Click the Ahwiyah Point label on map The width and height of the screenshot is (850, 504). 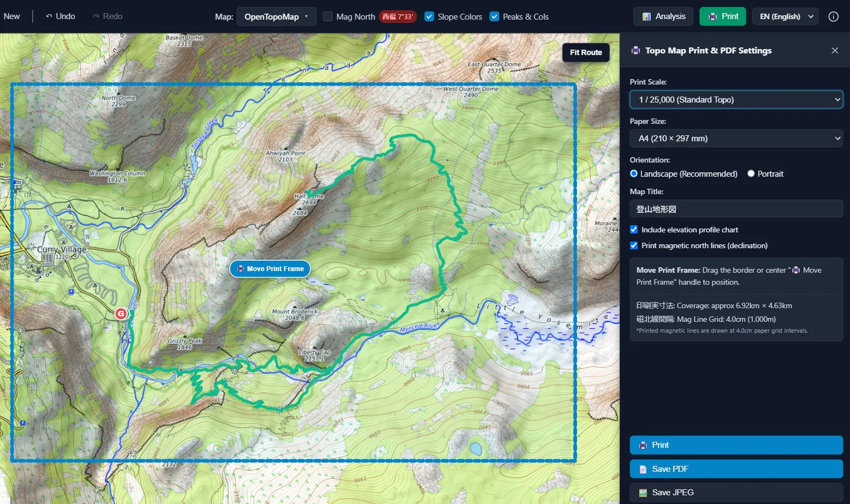tap(286, 153)
